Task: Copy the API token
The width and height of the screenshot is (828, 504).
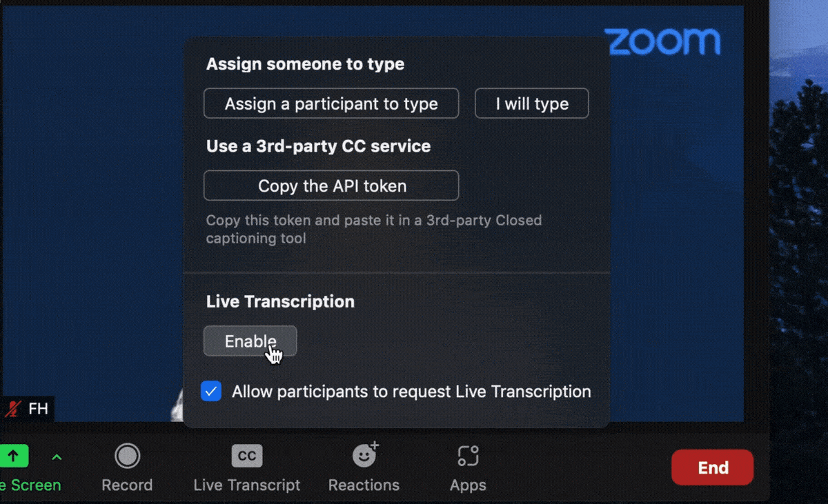Action: (331, 185)
